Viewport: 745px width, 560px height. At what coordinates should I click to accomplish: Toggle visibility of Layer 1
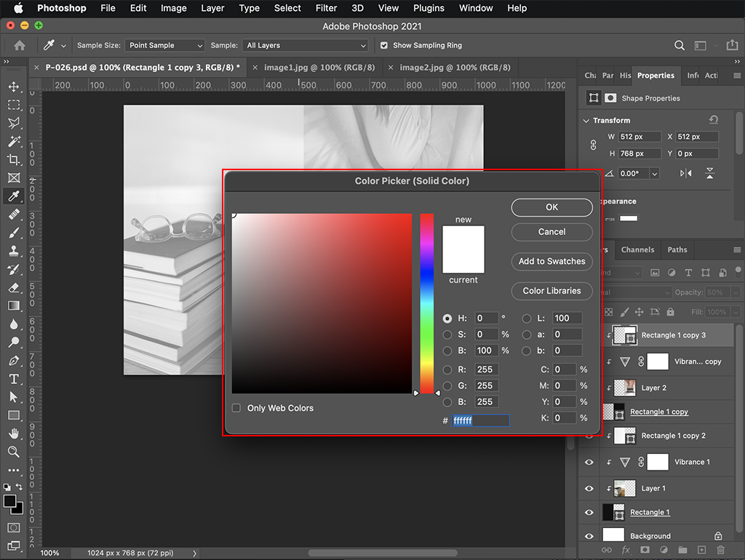point(589,488)
